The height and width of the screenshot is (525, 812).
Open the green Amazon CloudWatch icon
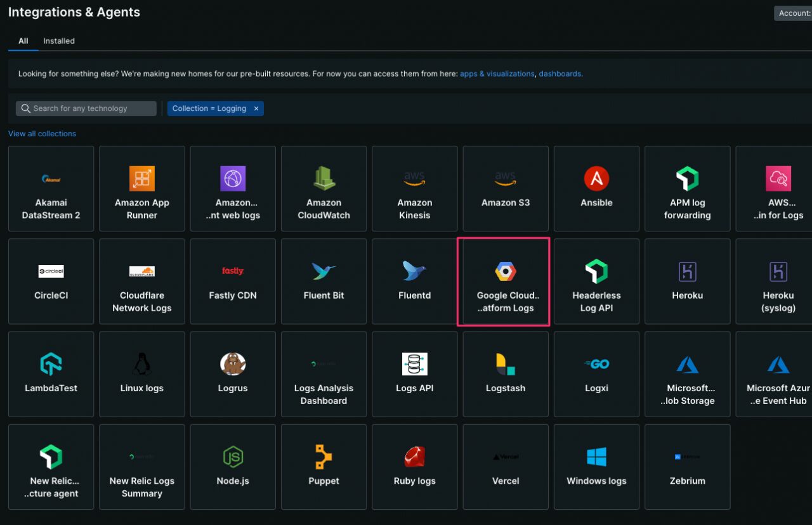click(x=324, y=179)
